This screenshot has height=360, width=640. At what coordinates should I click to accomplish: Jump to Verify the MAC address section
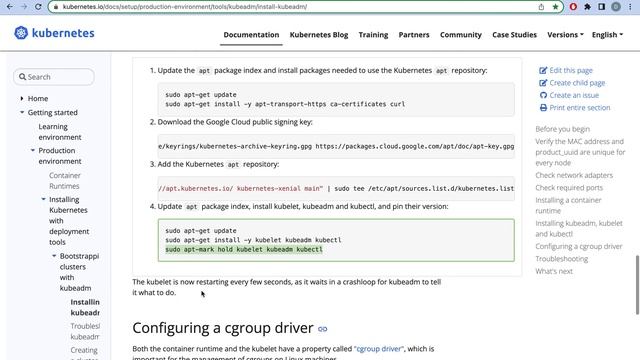[580, 152]
